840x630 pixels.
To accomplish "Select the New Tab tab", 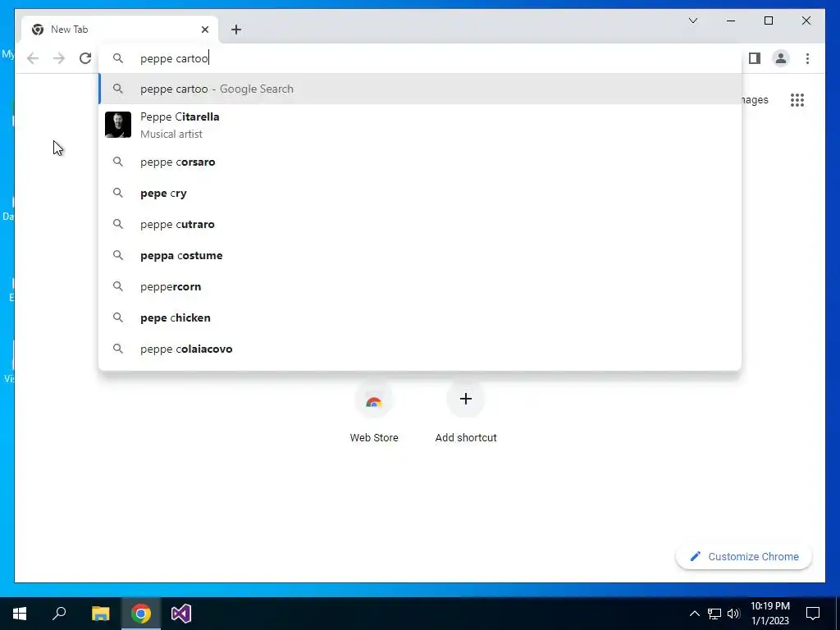I will click(x=120, y=30).
